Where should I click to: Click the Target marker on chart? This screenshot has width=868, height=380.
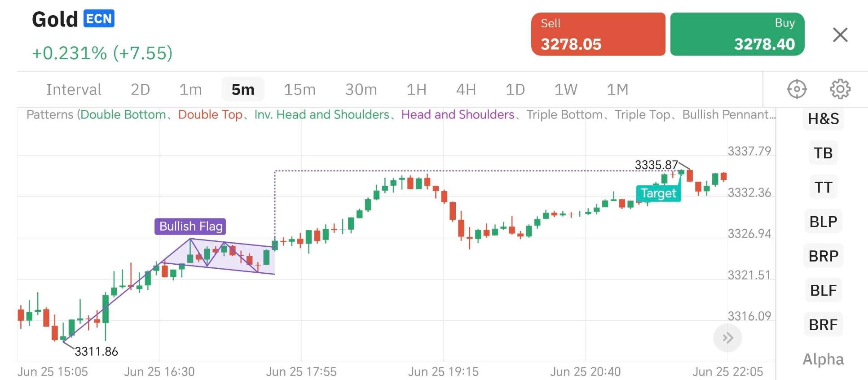658,193
